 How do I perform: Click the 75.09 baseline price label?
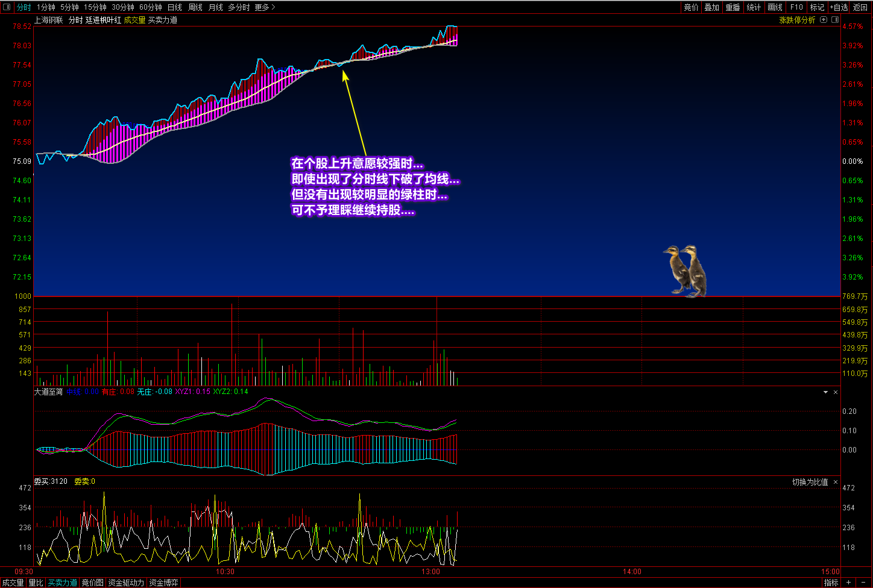tap(22, 161)
